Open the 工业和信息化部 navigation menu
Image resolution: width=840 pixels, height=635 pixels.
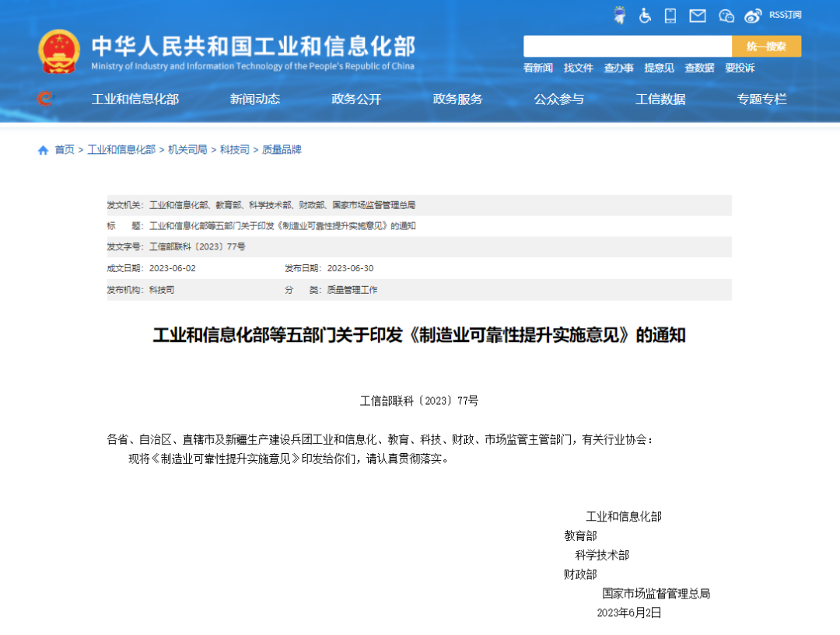point(135,99)
